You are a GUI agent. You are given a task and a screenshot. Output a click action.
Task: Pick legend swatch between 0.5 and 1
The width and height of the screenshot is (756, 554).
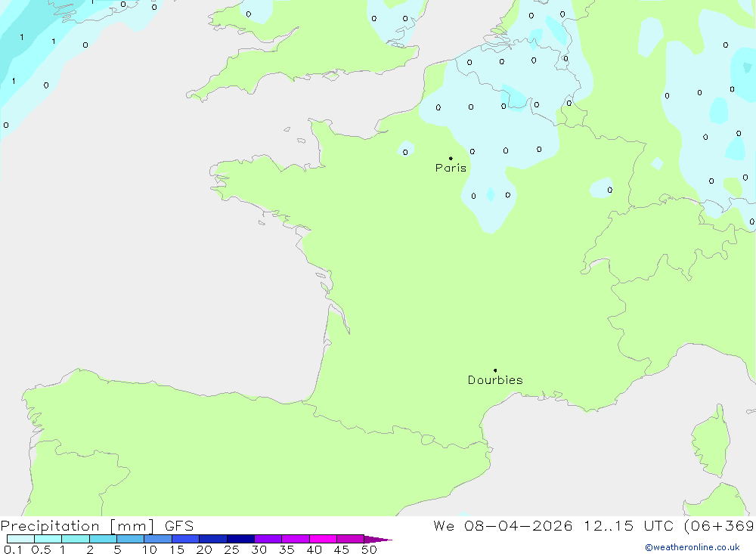pos(48,539)
